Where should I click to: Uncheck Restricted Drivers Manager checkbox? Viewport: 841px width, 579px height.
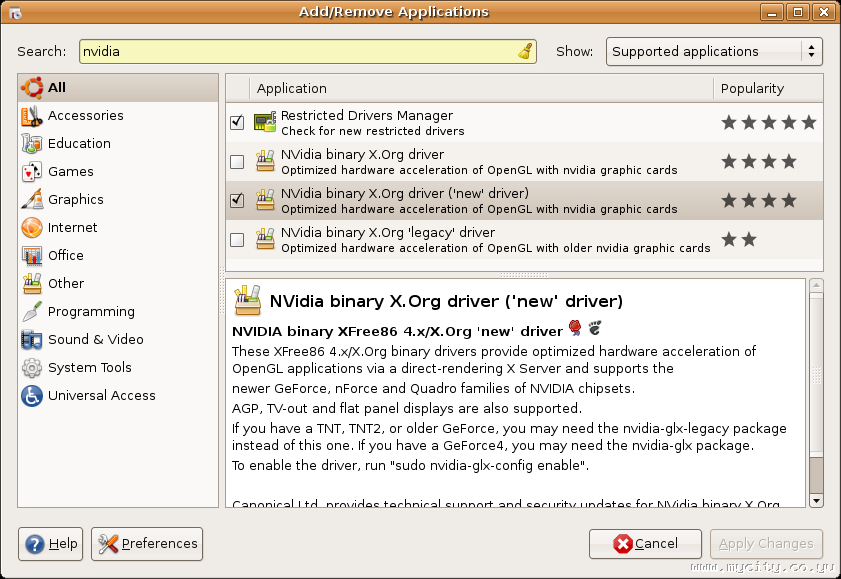click(x=237, y=122)
